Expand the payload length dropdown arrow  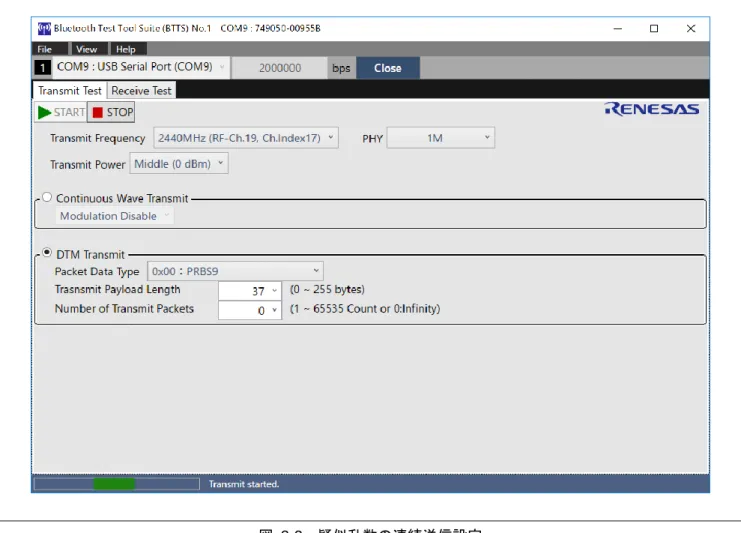275,291
